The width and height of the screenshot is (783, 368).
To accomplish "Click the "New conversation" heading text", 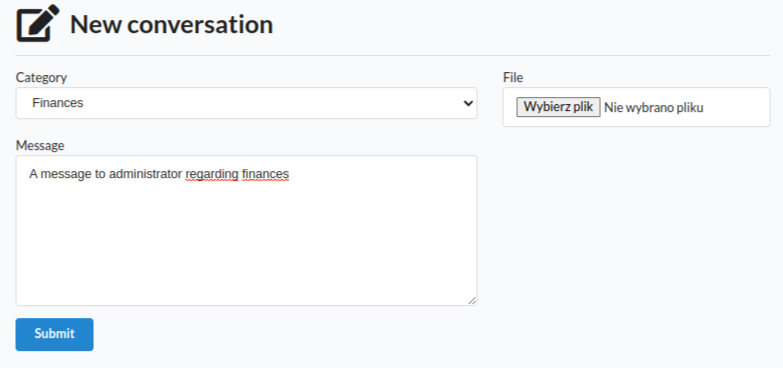I will point(171,24).
